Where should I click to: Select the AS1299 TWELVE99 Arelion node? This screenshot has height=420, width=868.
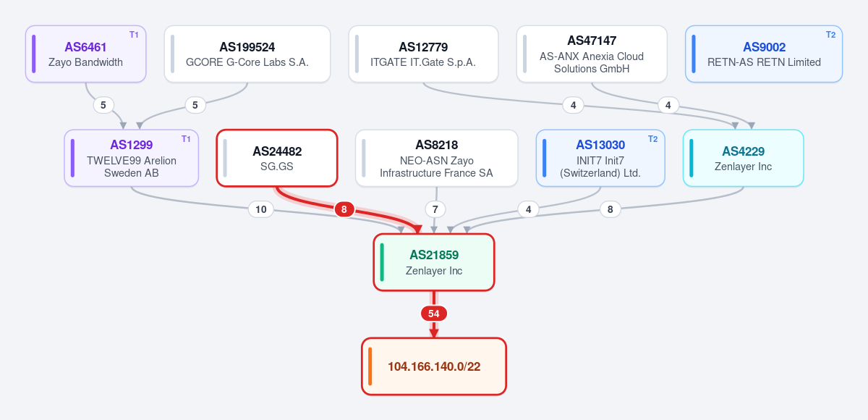point(132,158)
